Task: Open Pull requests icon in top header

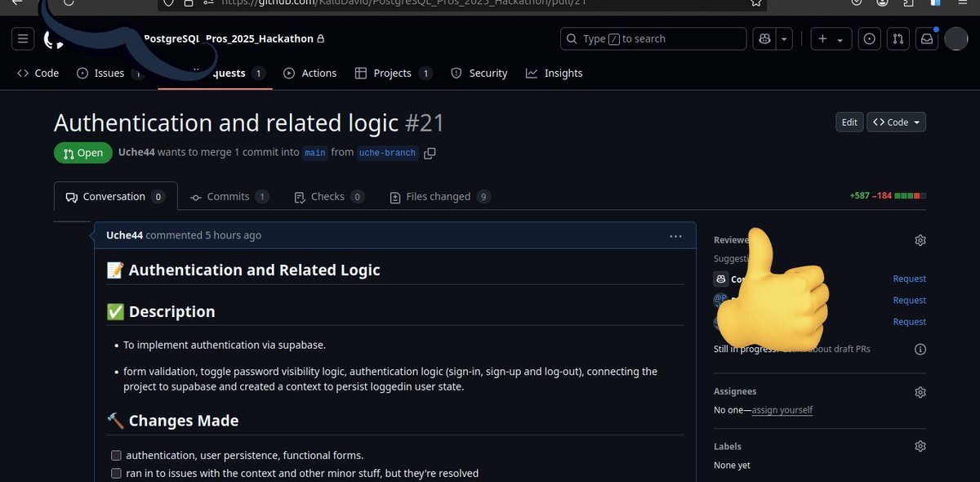Action: 898,38
